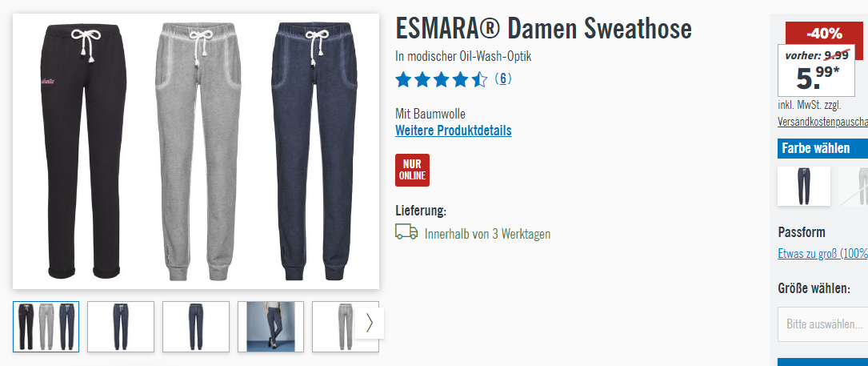Click the -40% discount badge

click(x=824, y=34)
